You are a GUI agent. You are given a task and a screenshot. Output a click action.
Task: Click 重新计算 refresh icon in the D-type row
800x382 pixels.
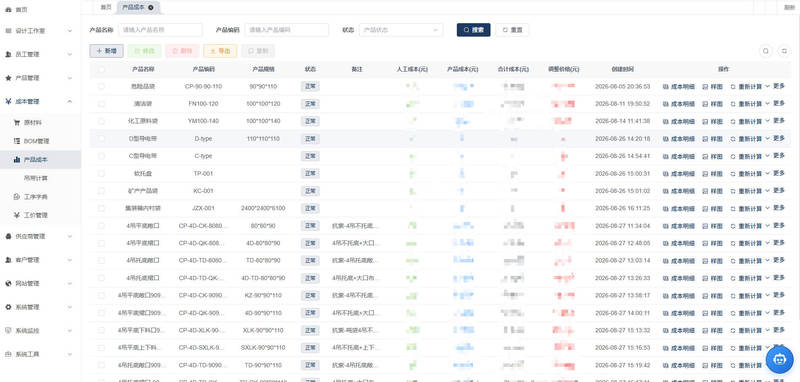(x=733, y=139)
